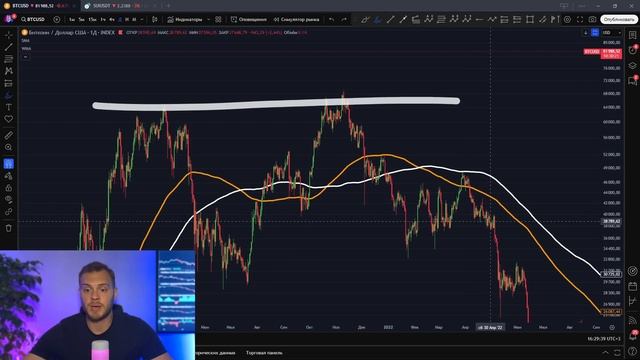Viewport: 640px width, 360px height.
Task: Open notifications bell in right sidebar
Action: 632,336
